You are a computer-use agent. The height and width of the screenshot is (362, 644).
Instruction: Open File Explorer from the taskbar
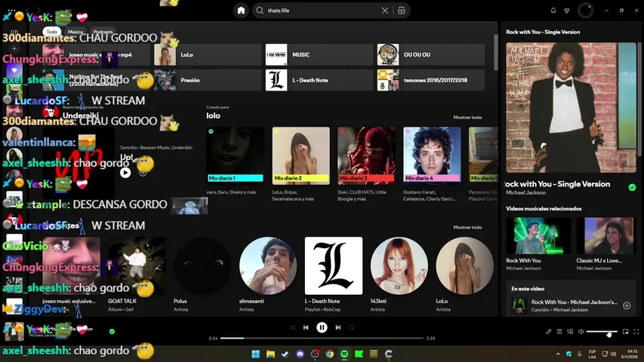pyautogui.click(x=270, y=354)
